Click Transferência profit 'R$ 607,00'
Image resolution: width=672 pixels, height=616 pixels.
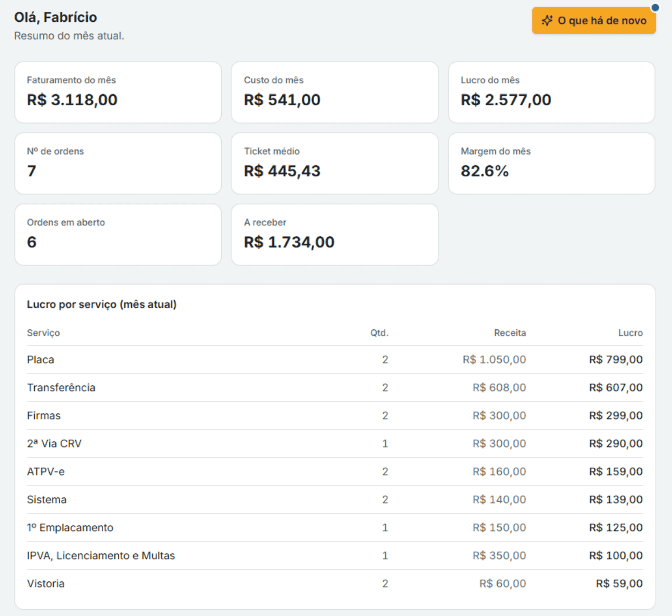tap(616, 388)
